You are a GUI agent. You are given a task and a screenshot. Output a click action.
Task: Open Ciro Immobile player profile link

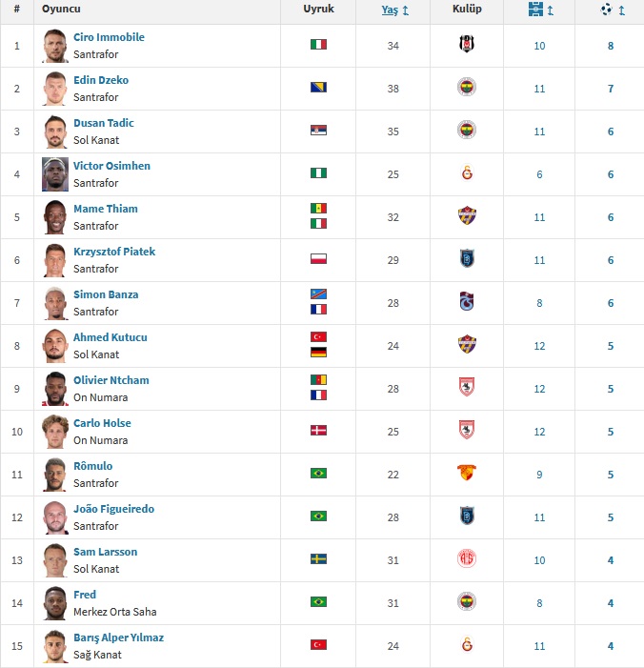109,37
